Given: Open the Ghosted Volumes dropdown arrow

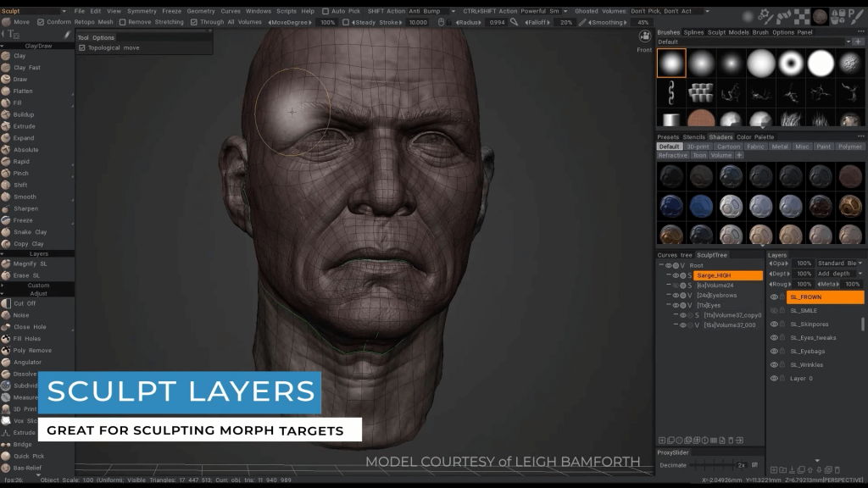Looking at the screenshot, I should click(x=707, y=11).
